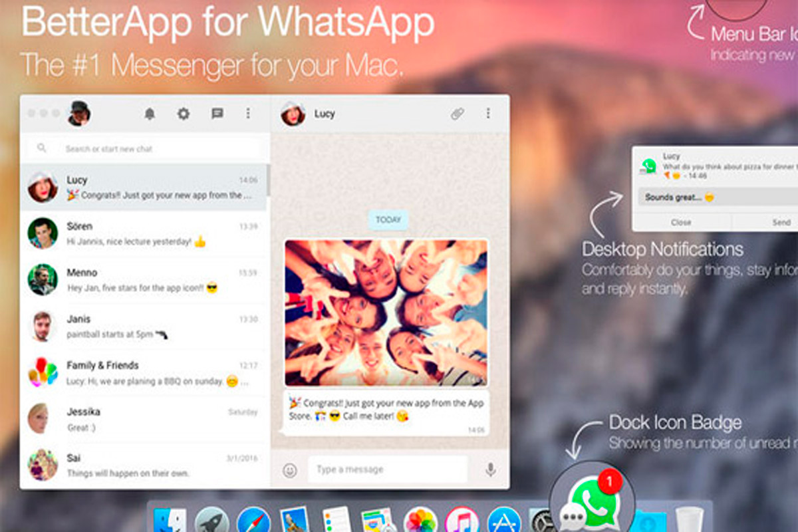Open the Jessika conversation

pyautogui.click(x=143, y=419)
